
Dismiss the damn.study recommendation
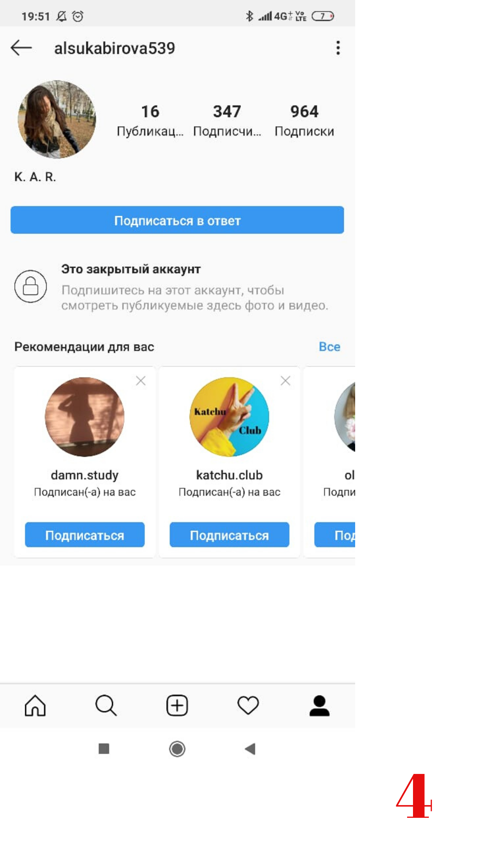[x=141, y=381]
